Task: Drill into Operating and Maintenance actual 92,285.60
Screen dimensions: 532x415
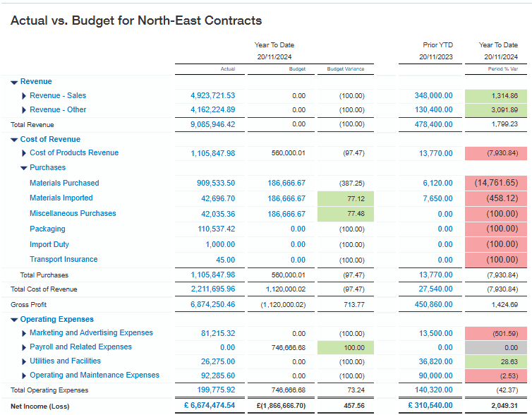Action: tap(218, 376)
